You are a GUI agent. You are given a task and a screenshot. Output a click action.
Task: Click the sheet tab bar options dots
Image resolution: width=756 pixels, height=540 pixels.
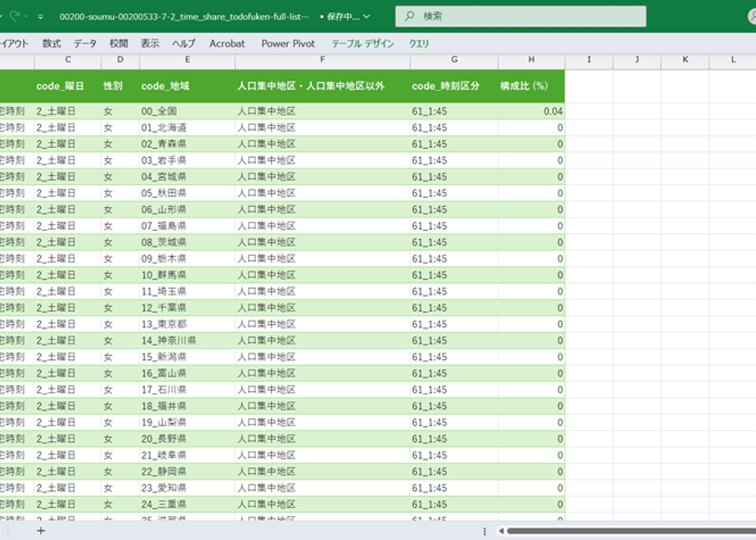pyautogui.click(x=484, y=531)
